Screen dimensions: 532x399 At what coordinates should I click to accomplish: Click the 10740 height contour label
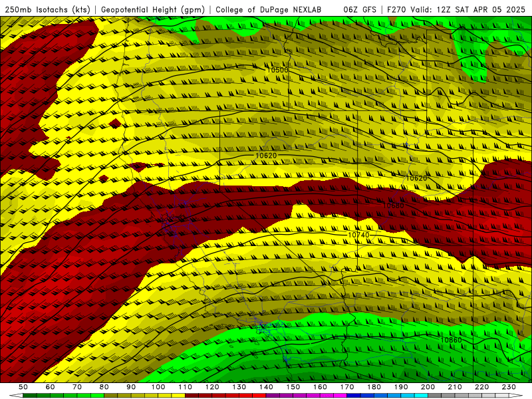358,235
